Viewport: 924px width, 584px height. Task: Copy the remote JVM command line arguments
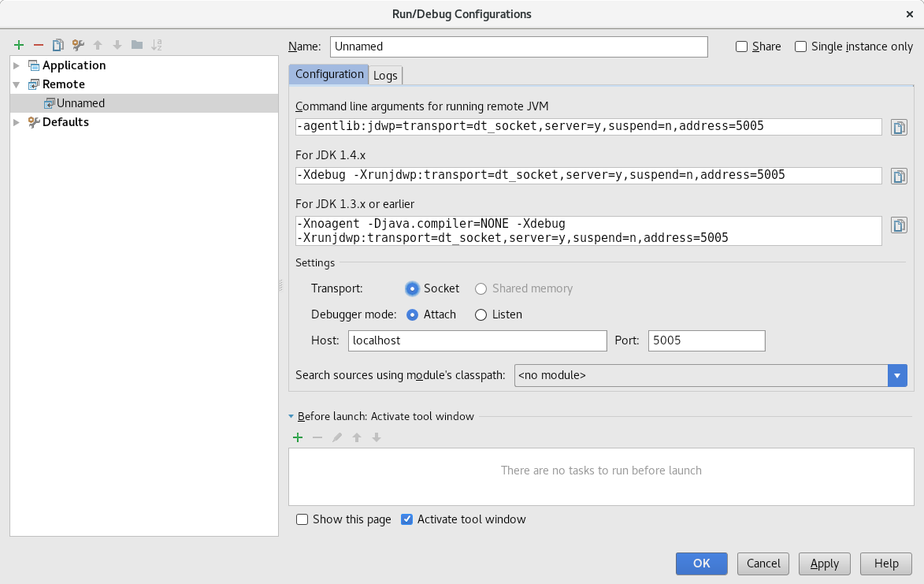click(899, 127)
